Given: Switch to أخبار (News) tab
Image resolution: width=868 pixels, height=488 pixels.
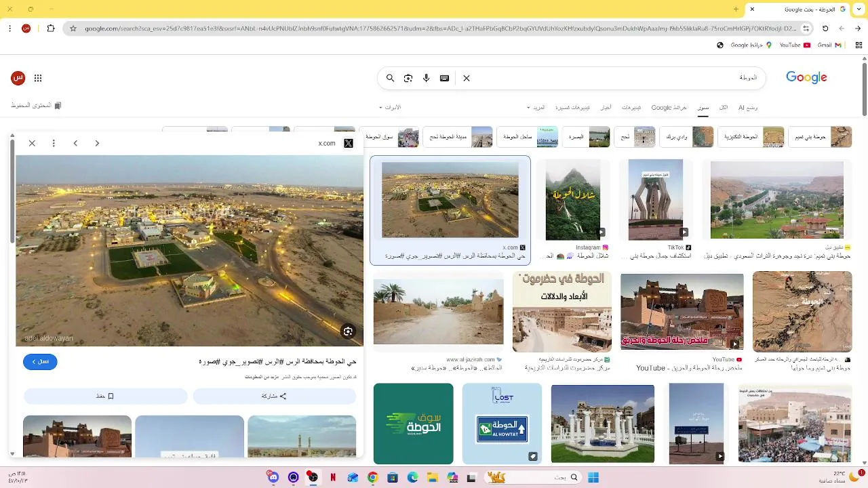Looking at the screenshot, I should 606,108.
